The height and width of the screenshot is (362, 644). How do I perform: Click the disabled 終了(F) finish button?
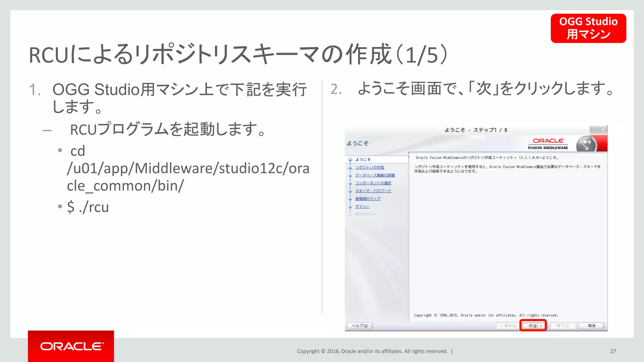[x=563, y=326]
